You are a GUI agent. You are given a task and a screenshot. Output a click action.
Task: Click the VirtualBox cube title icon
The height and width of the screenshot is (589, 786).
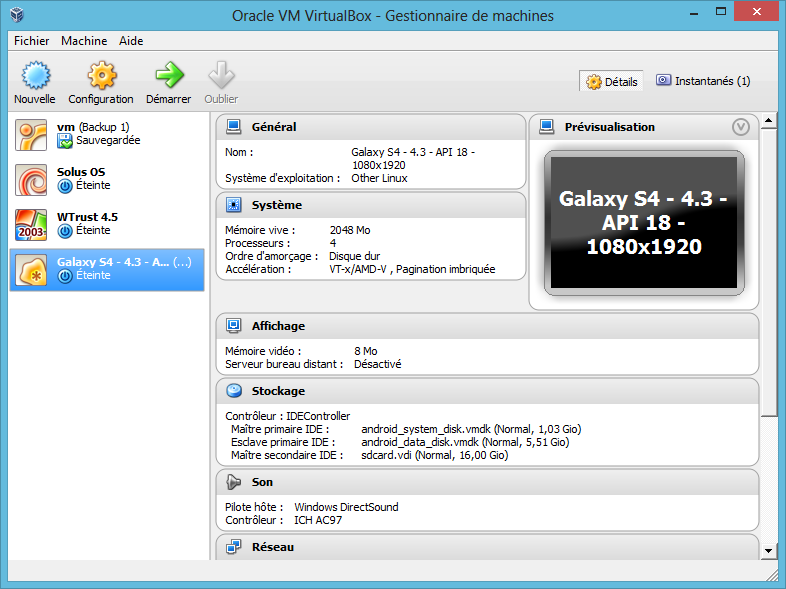(17, 15)
